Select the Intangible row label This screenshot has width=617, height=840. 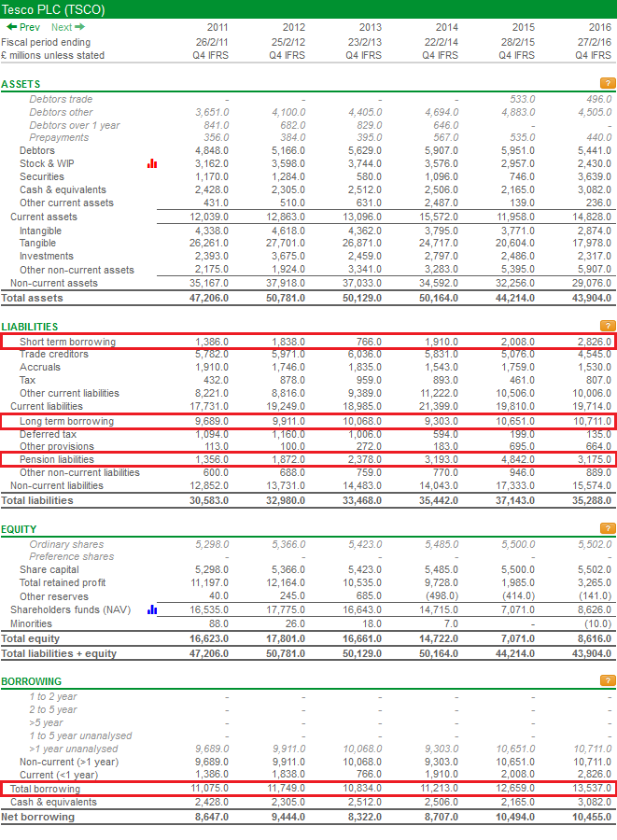click(x=41, y=231)
